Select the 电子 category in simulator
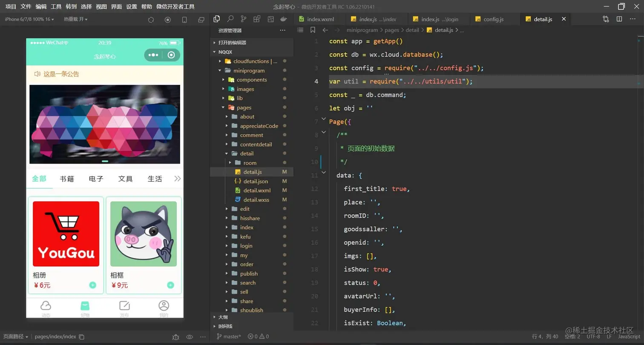This screenshot has width=644, height=345. pos(96,179)
